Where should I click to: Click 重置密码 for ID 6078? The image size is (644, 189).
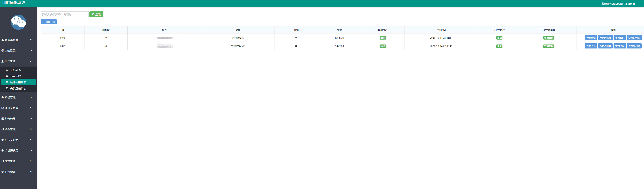[x=619, y=38]
